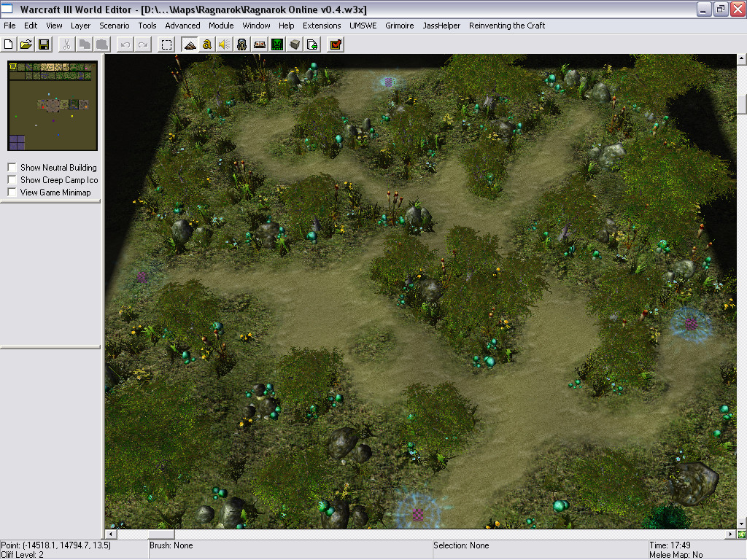Screen dimensions: 747x560
Task: Open Reinventing the Craft menu
Action: (507, 26)
